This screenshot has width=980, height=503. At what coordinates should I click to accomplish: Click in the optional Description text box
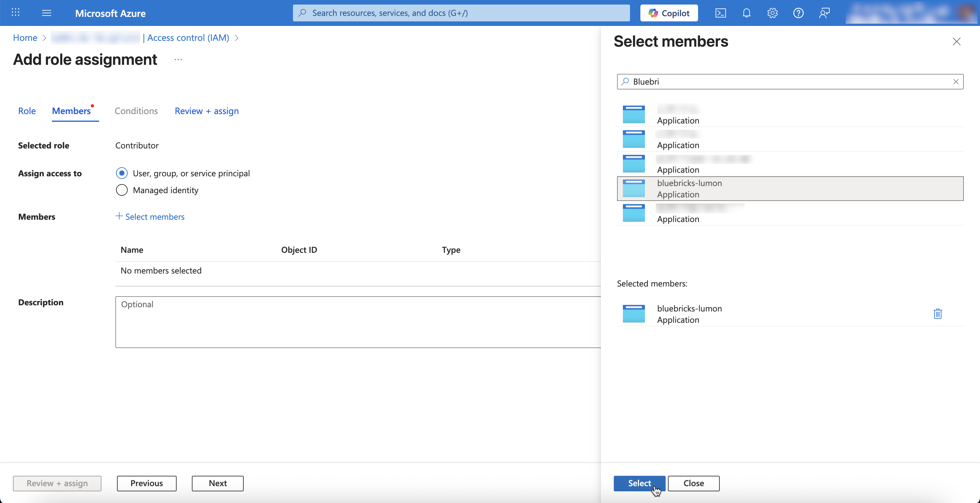357,322
